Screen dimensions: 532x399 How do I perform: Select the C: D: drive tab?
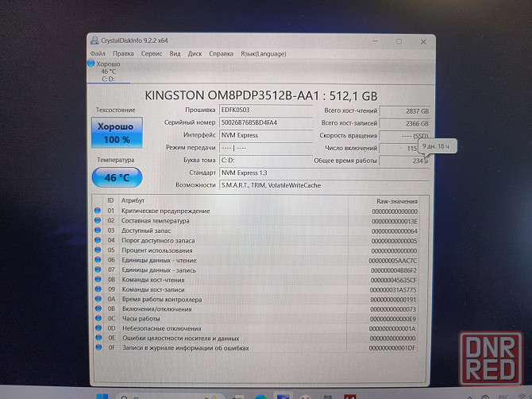108,72
